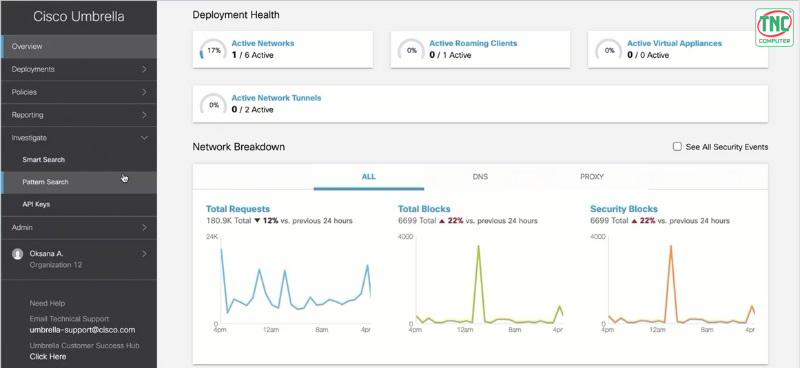Click the Oksana A. account name
The image size is (800, 368).
[x=46, y=253]
